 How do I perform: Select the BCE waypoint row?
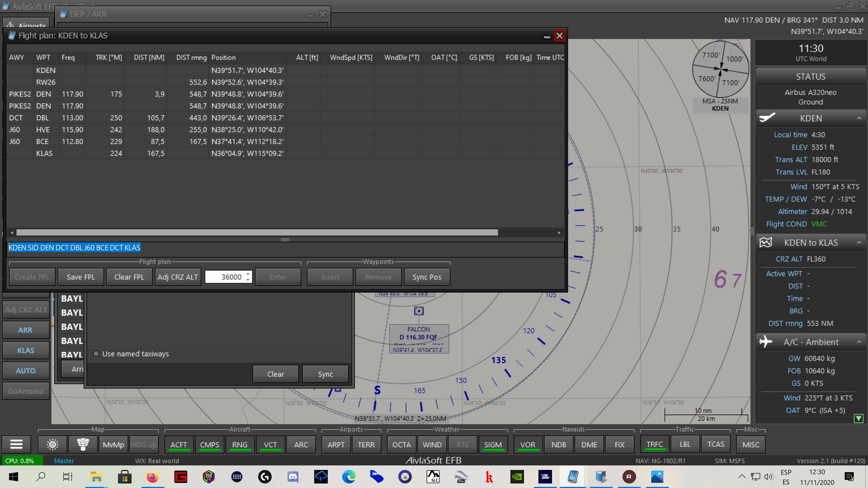285,141
